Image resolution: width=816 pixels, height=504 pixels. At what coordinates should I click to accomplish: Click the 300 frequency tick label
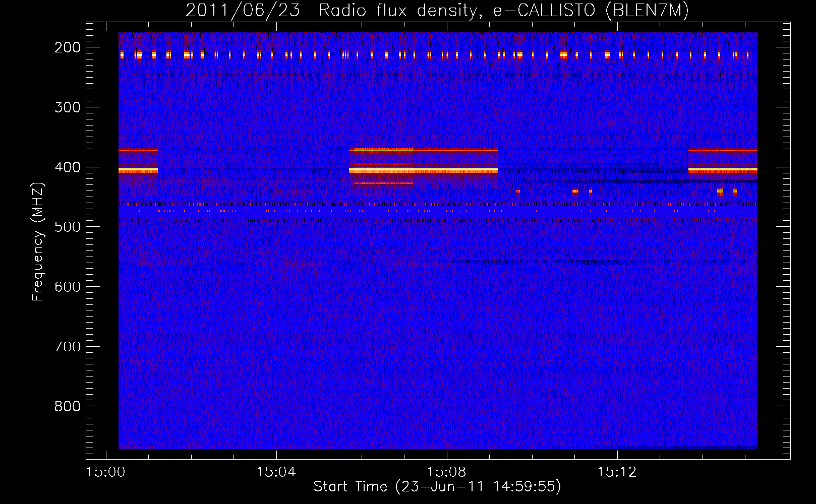click(68, 107)
